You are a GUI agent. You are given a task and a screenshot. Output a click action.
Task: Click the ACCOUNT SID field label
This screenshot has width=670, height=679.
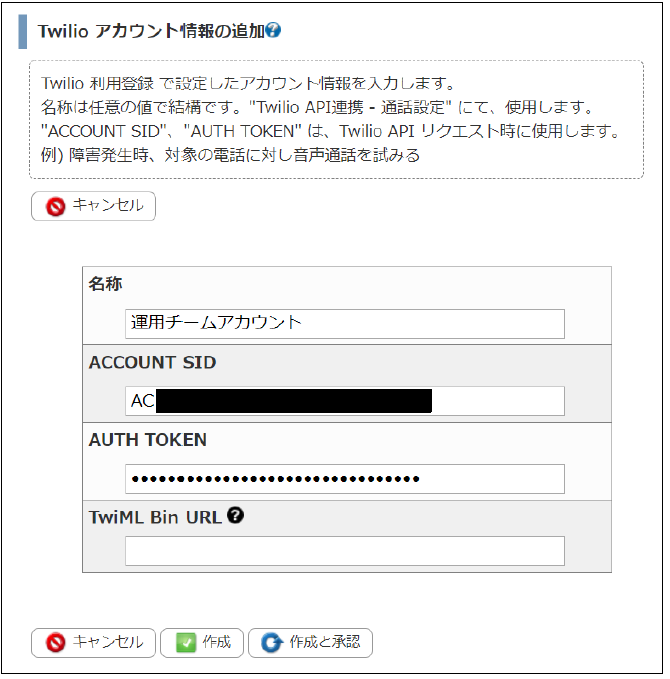point(152,362)
